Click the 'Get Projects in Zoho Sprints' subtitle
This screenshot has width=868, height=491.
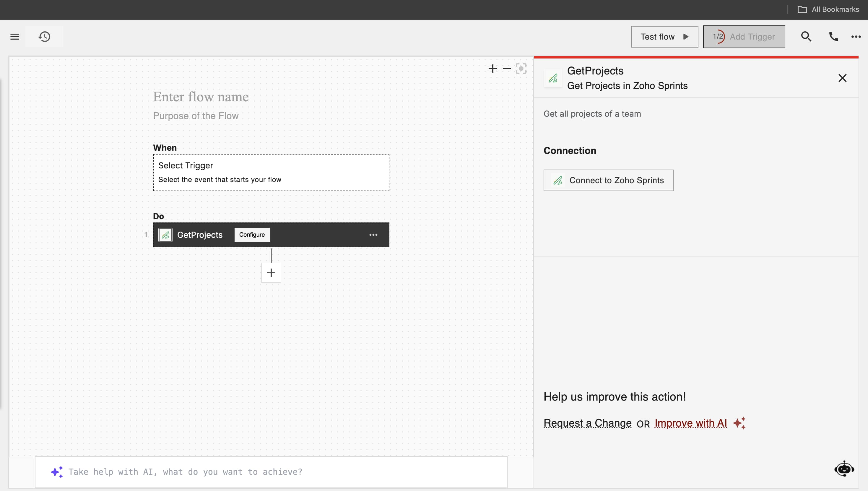tap(627, 86)
